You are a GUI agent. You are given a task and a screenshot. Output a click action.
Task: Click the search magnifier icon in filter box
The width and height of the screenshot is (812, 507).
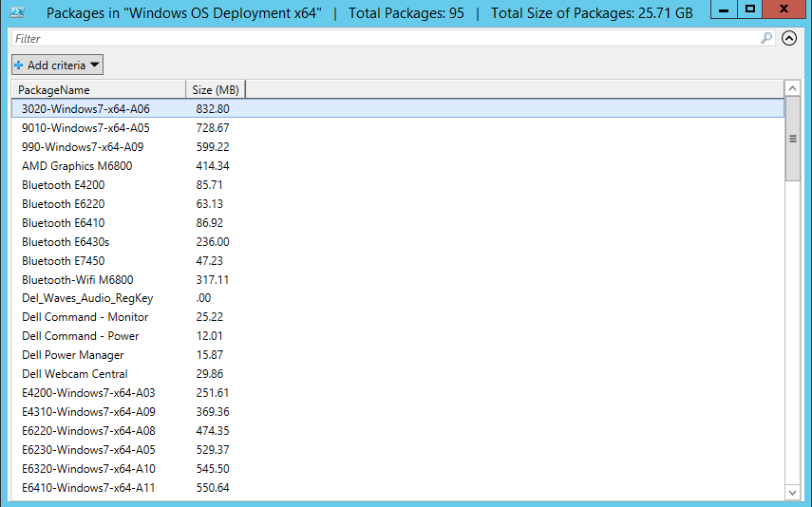coord(766,39)
